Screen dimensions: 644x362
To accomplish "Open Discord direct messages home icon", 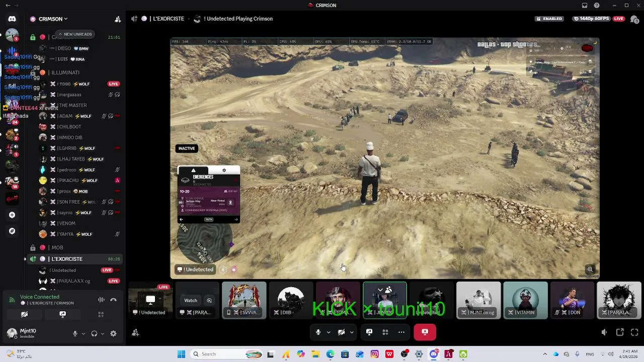I will point(12,19).
